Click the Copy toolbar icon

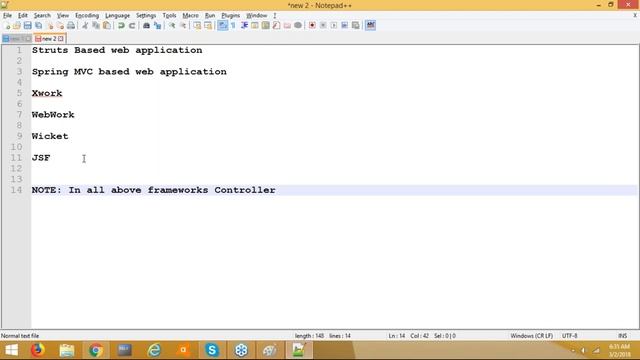(96, 25)
